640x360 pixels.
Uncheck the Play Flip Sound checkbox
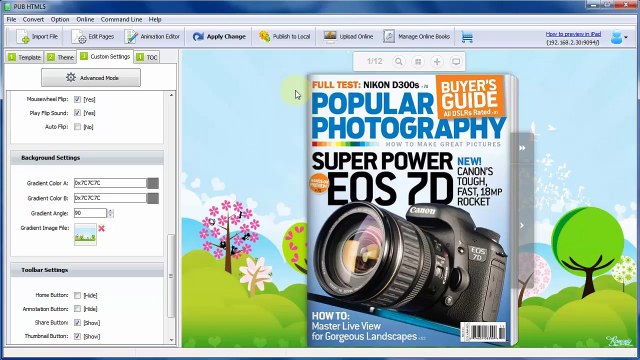click(x=78, y=113)
